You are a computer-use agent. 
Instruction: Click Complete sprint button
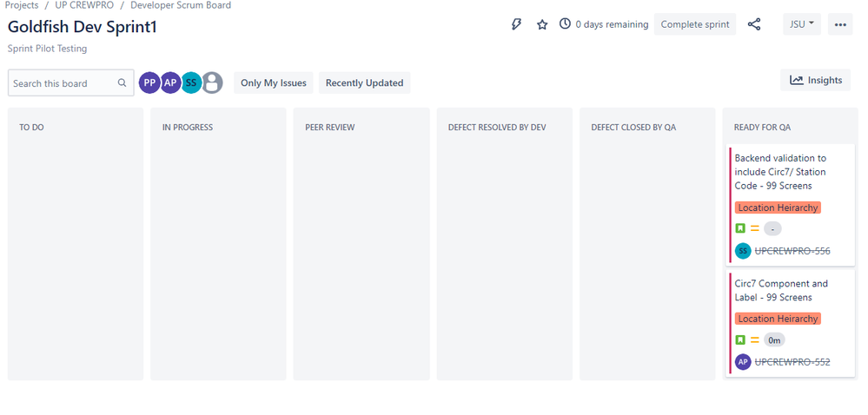click(695, 24)
